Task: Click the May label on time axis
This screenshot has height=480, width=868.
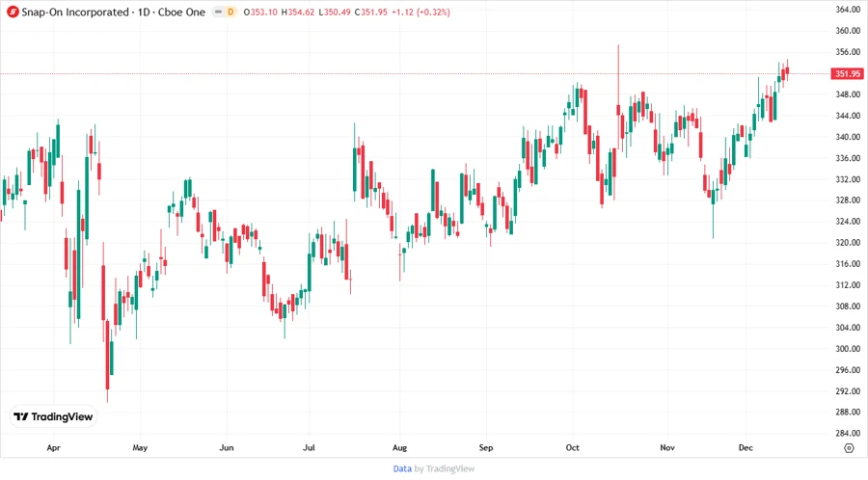Action: (140, 447)
